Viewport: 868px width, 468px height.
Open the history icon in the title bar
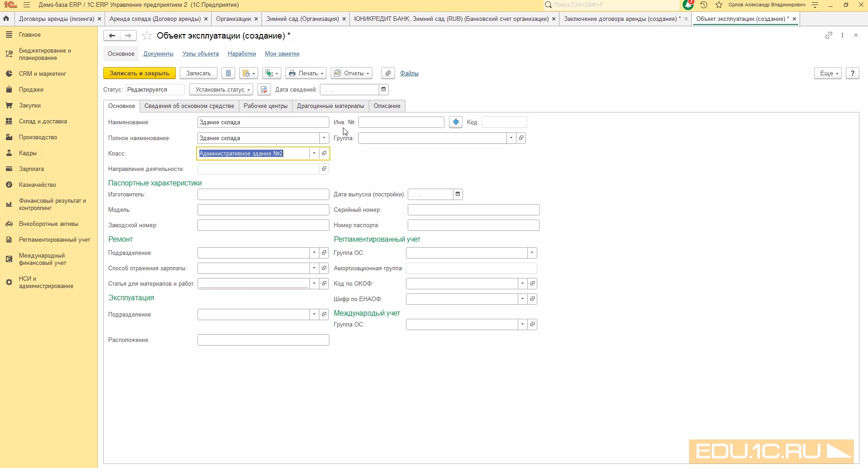pos(704,5)
